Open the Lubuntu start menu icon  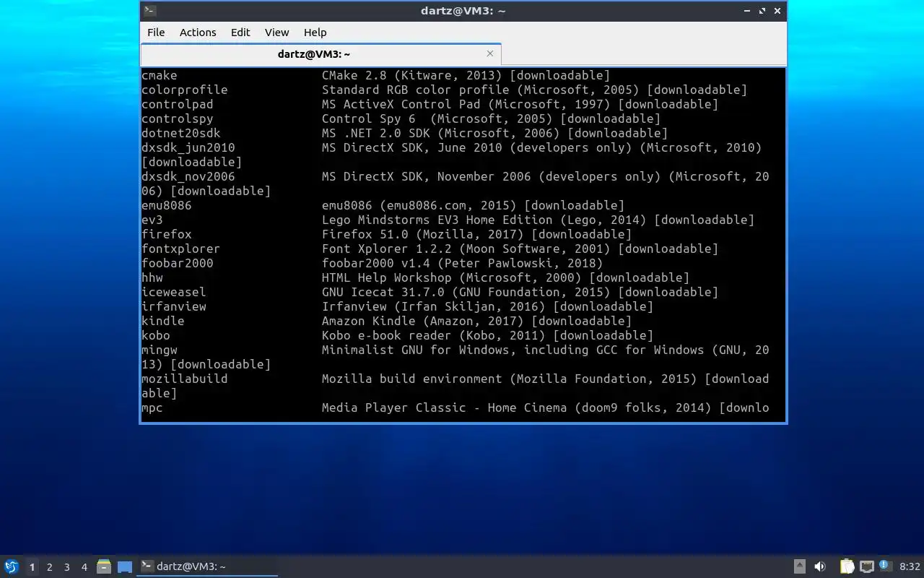point(11,566)
